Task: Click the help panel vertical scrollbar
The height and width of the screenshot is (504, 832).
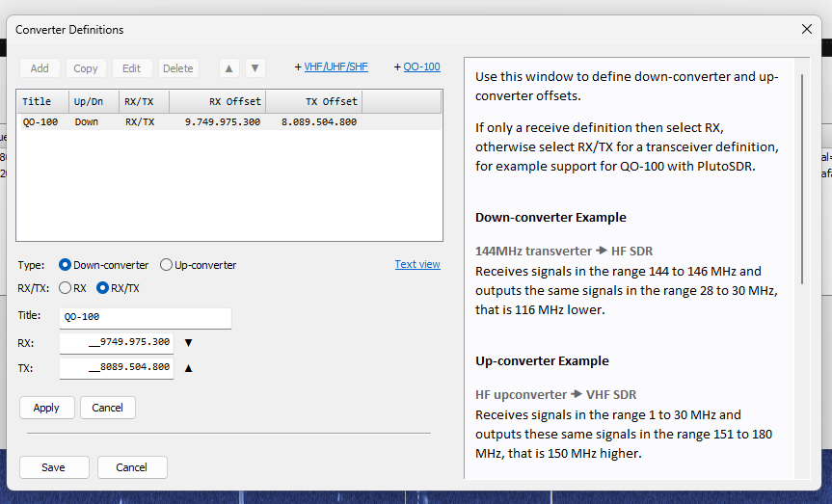Action: tap(802, 178)
